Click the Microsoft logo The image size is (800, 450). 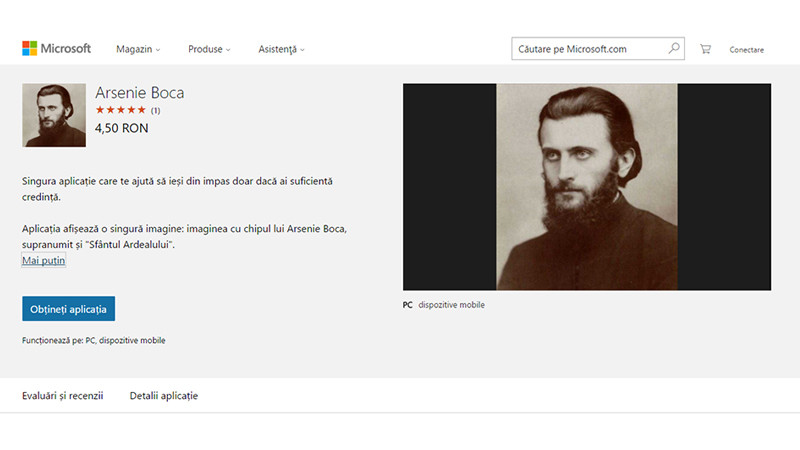(57, 49)
